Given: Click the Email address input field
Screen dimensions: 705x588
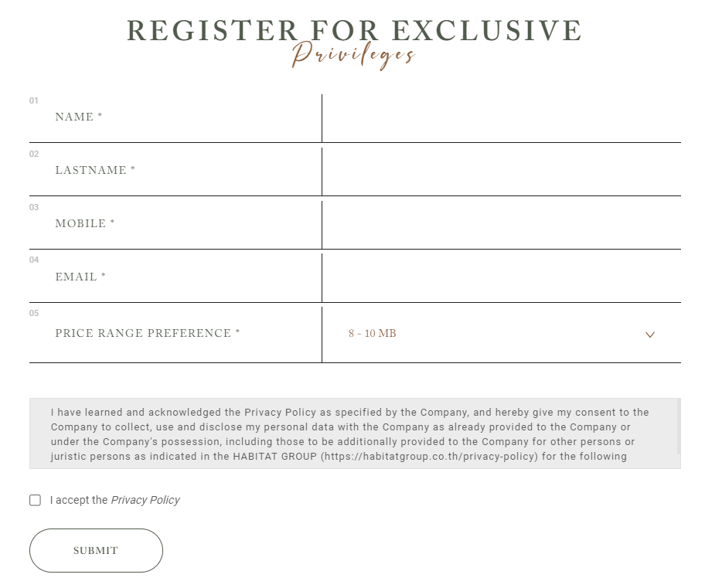Looking at the screenshot, I should [501, 277].
